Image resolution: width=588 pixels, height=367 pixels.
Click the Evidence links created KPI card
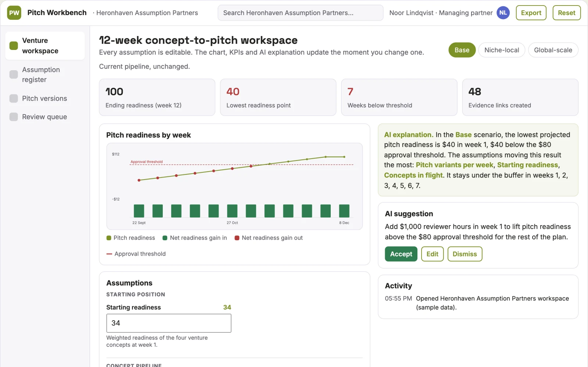point(520,97)
